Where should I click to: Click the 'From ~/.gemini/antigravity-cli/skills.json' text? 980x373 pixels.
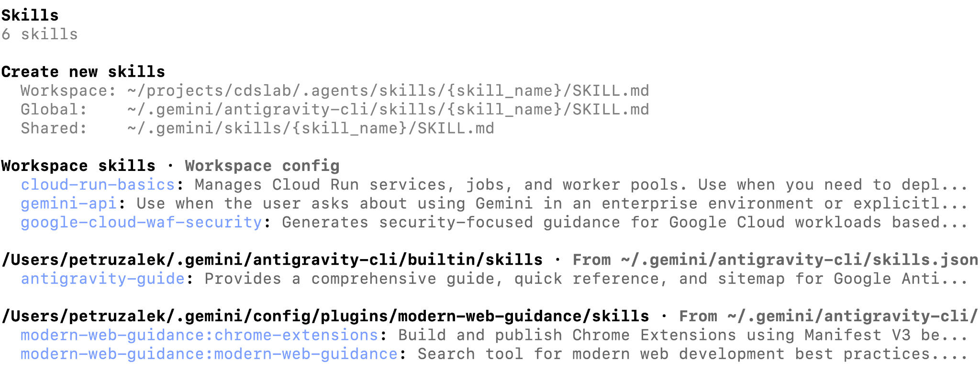pyautogui.click(x=775, y=260)
